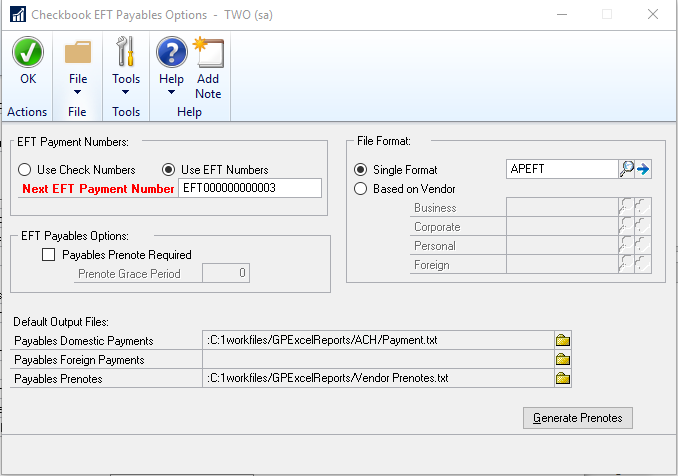678x476 pixels.
Task: Click the Business label under Based on Vendor
Action: click(435, 208)
